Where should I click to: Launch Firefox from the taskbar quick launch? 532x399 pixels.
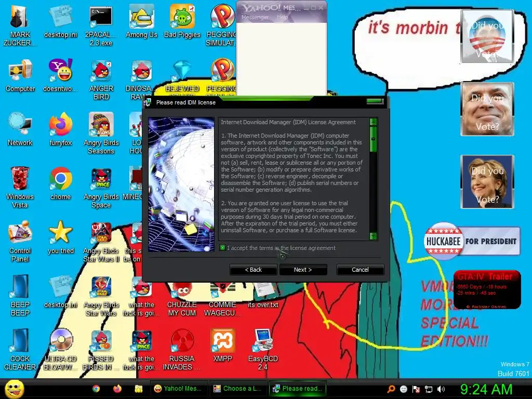click(117, 389)
